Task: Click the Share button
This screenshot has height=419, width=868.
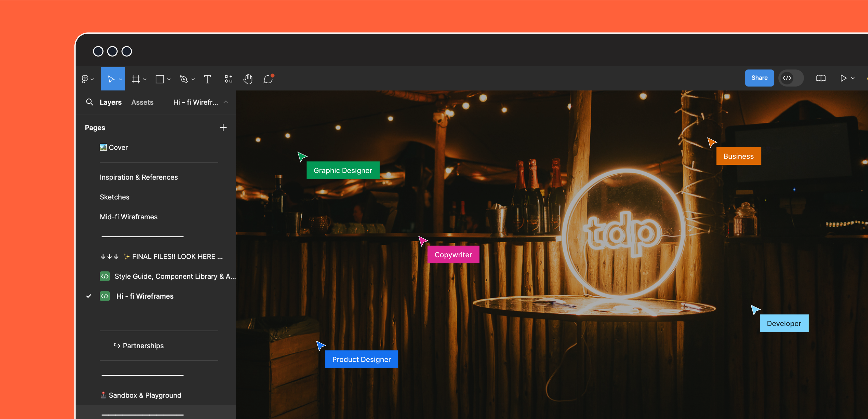Action: click(759, 78)
